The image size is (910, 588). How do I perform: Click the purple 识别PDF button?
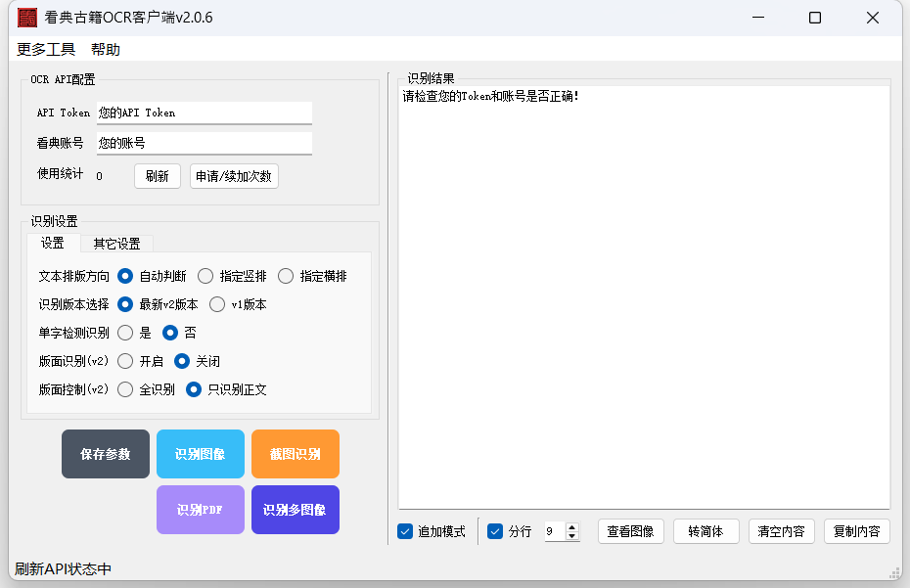(x=200, y=510)
